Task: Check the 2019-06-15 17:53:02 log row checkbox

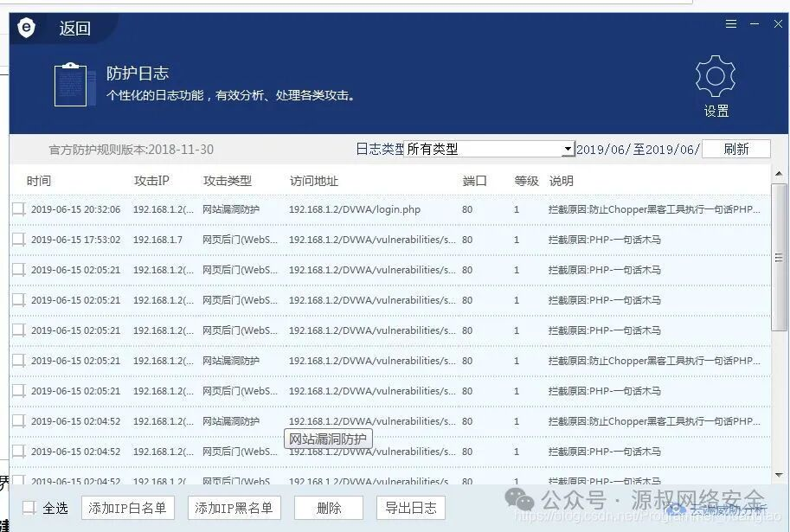Action: (19, 240)
